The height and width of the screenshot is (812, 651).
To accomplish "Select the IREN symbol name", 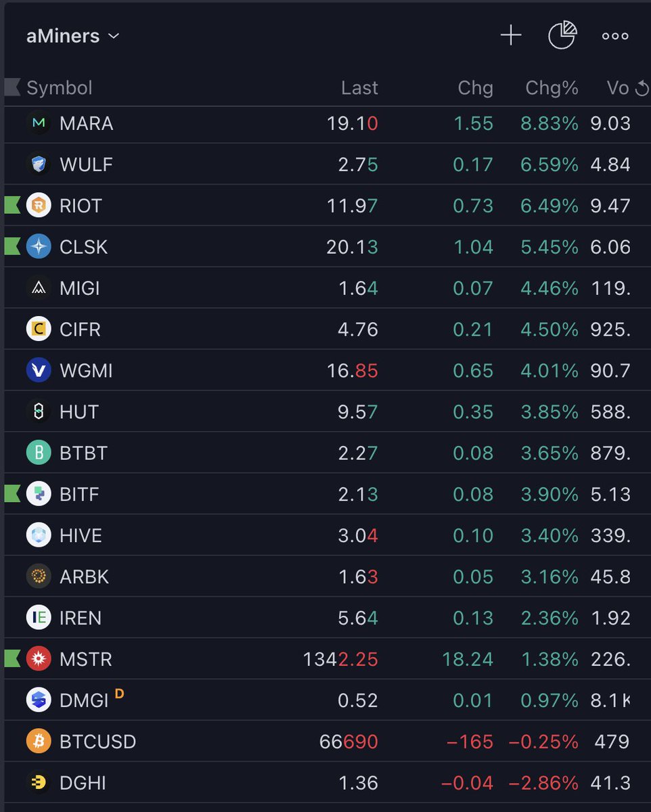I will pos(81,618).
